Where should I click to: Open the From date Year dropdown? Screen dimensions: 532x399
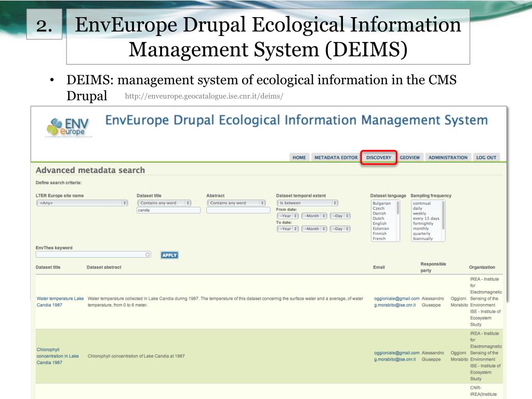pos(288,216)
